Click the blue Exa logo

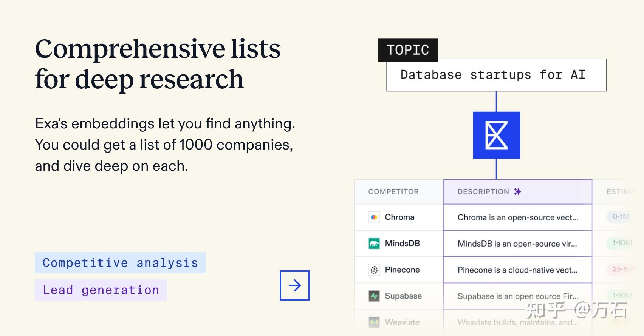(496, 135)
